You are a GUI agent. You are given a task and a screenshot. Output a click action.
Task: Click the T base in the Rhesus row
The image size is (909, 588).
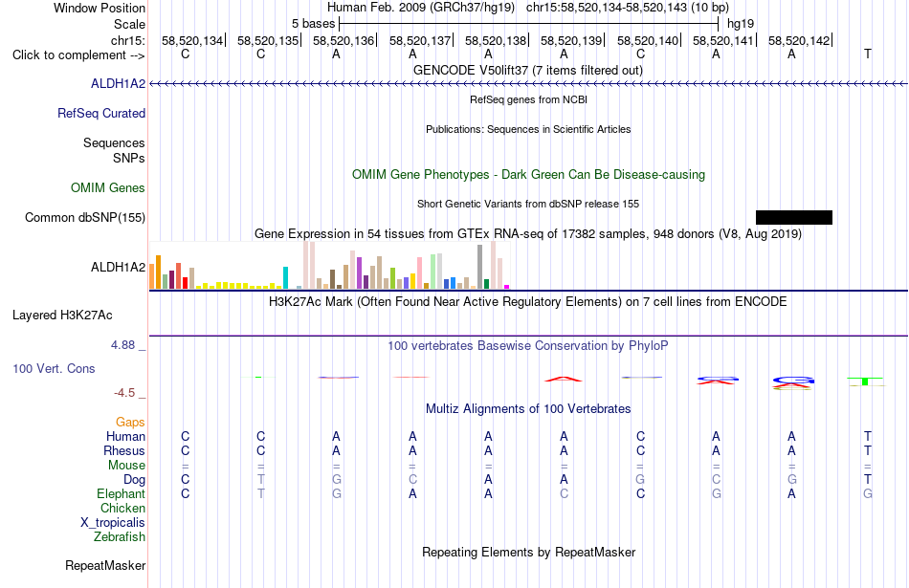click(867, 450)
